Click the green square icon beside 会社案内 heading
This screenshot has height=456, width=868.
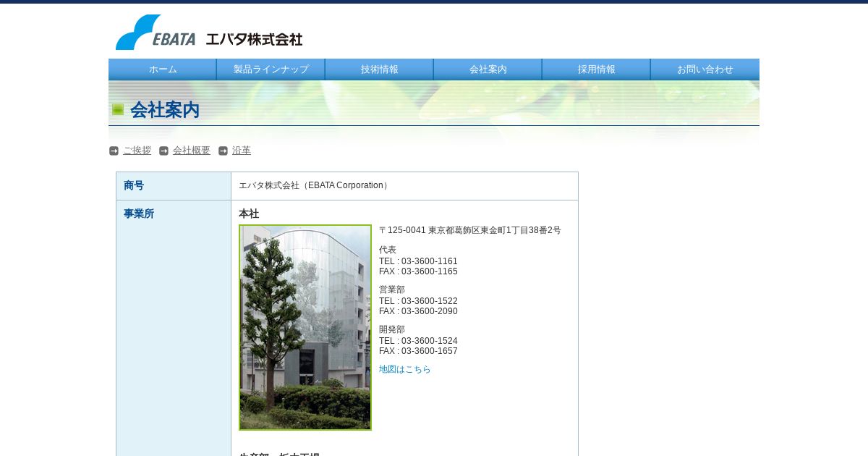(x=118, y=109)
